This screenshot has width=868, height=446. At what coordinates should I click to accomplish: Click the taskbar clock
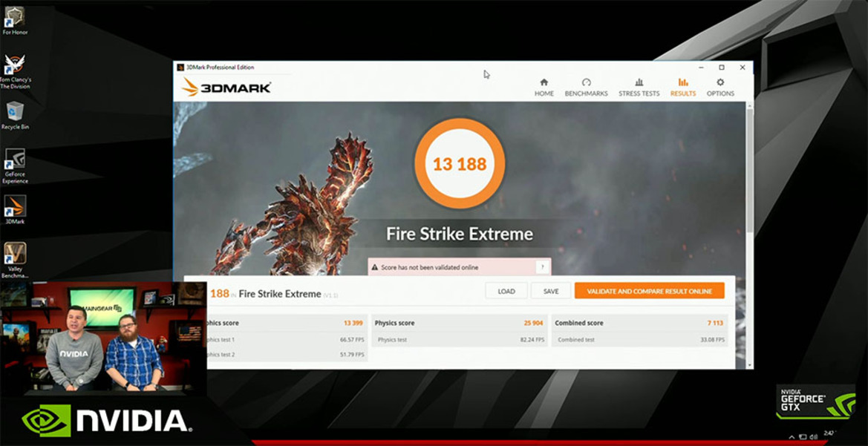[x=829, y=433]
